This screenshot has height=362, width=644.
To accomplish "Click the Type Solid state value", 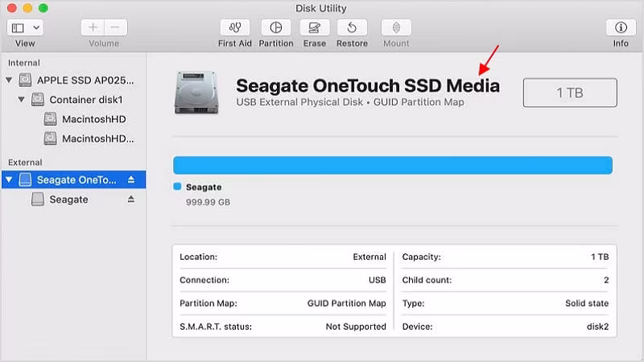I will click(x=587, y=303).
